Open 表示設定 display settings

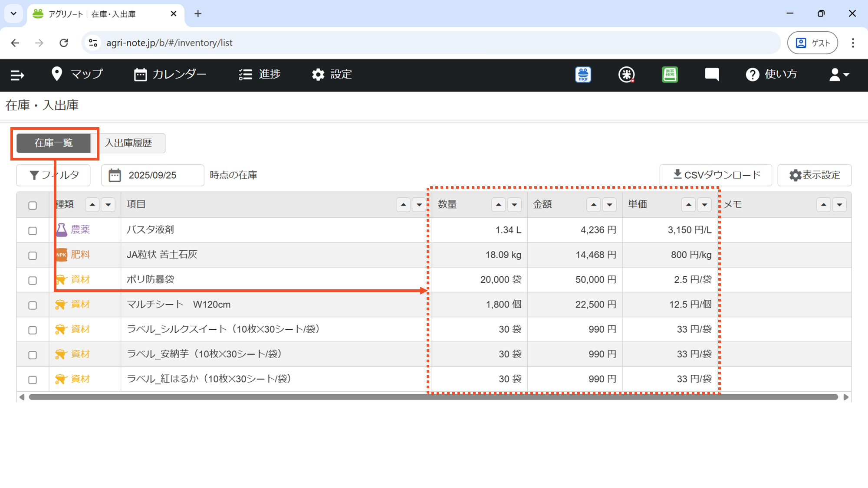point(814,175)
